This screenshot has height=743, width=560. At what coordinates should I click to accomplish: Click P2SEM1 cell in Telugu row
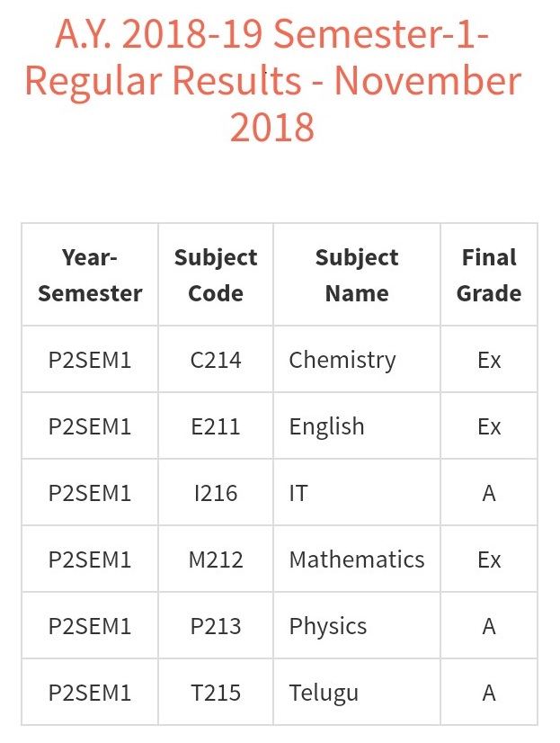90,693
